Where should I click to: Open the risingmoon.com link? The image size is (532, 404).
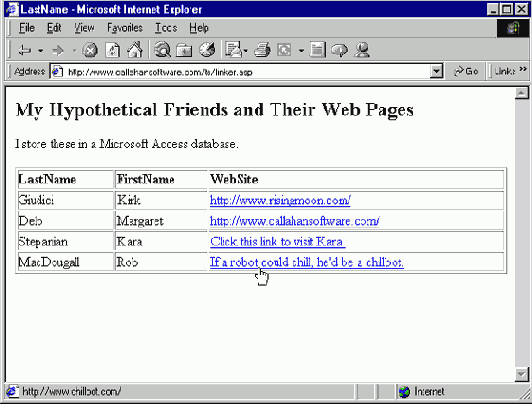pyautogui.click(x=280, y=200)
